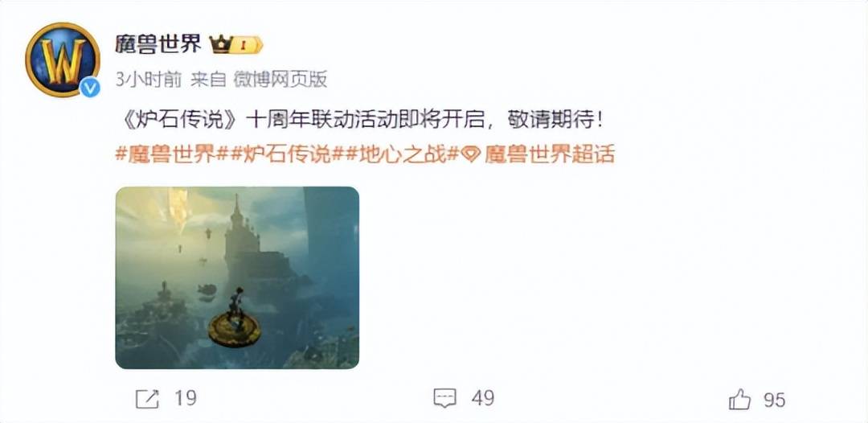Image resolution: width=868 pixels, height=423 pixels.
Task: Click the repost count 19
Action: coord(186,399)
